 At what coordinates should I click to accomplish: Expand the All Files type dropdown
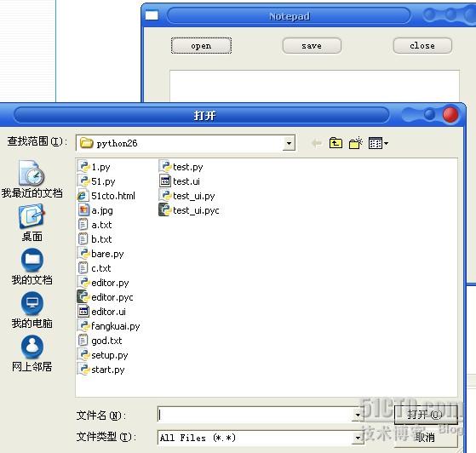pos(358,438)
